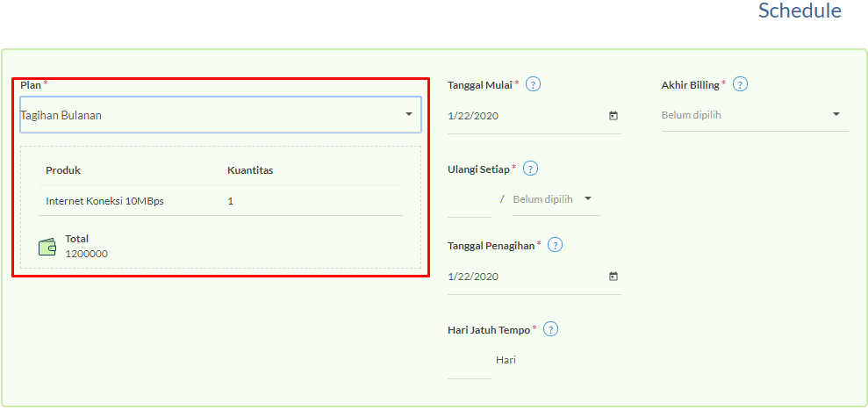Viewport: 868px width, 410px height.
Task: Open calendar picker for Tanggal Penagihan
Action: [x=613, y=276]
